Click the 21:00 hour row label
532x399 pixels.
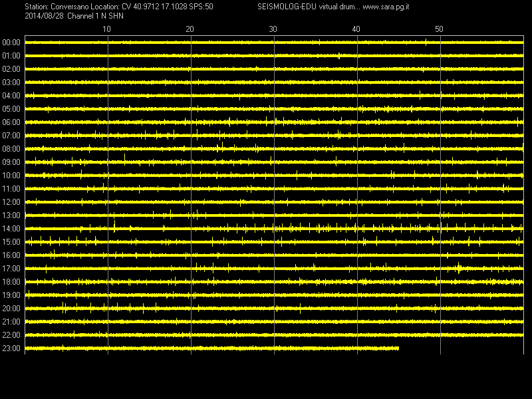click(x=11, y=322)
